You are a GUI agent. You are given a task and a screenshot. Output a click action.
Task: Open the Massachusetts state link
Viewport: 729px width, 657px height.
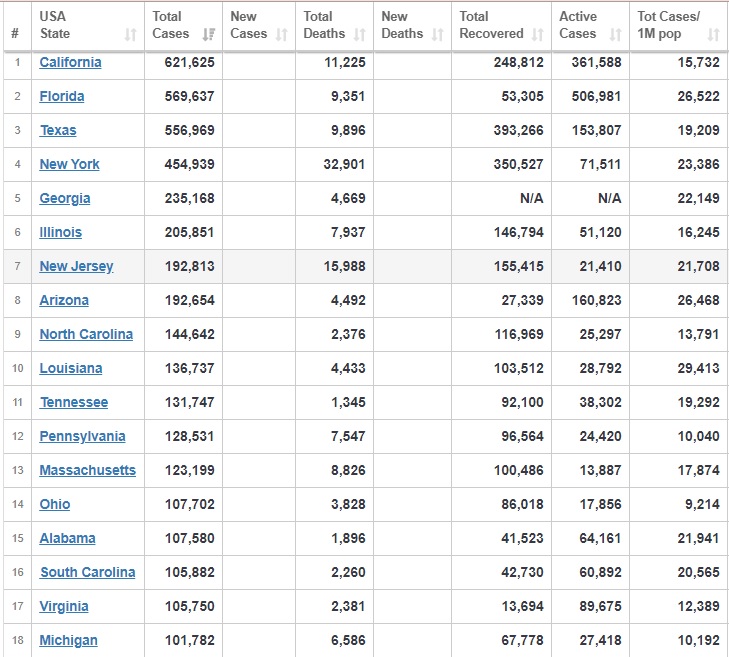pyautogui.click(x=87, y=470)
